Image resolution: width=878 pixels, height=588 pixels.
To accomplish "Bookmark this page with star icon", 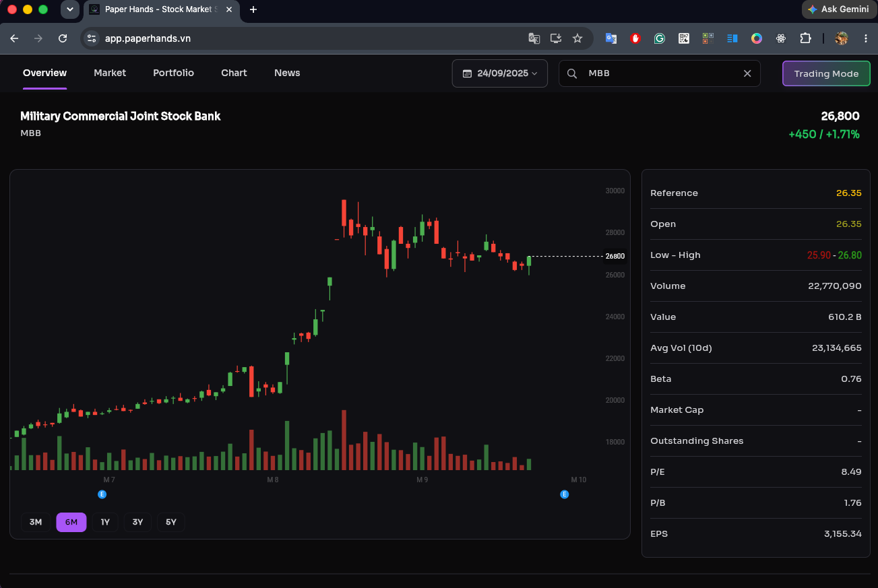I will pyautogui.click(x=577, y=38).
